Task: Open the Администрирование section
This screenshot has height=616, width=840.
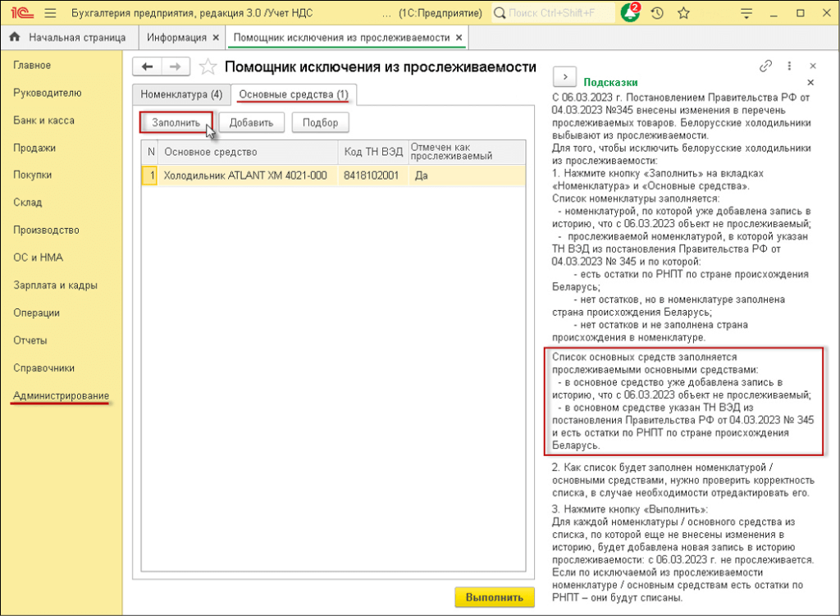Action: tap(61, 395)
